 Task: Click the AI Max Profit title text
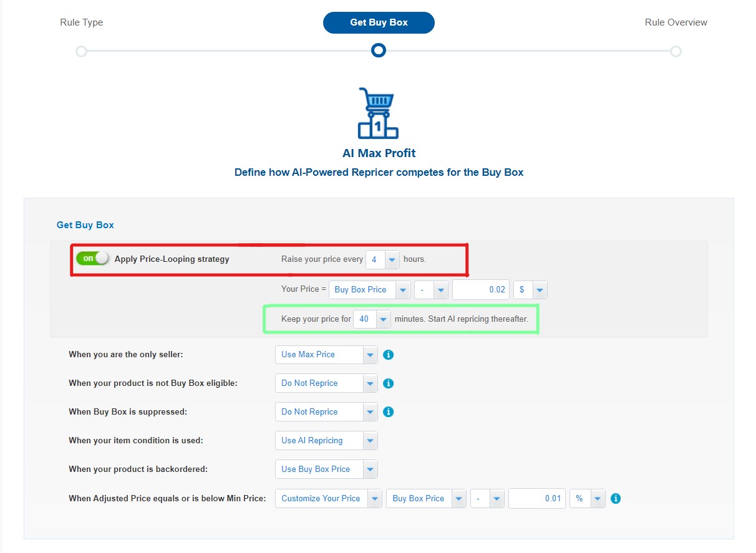click(379, 153)
